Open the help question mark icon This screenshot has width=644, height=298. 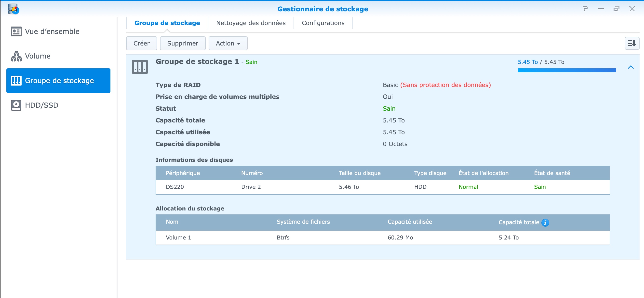[x=585, y=9]
